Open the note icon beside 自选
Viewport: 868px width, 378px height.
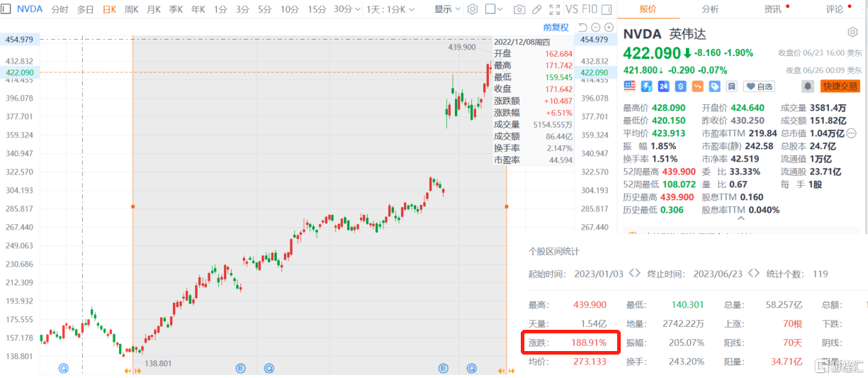coord(731,86)
